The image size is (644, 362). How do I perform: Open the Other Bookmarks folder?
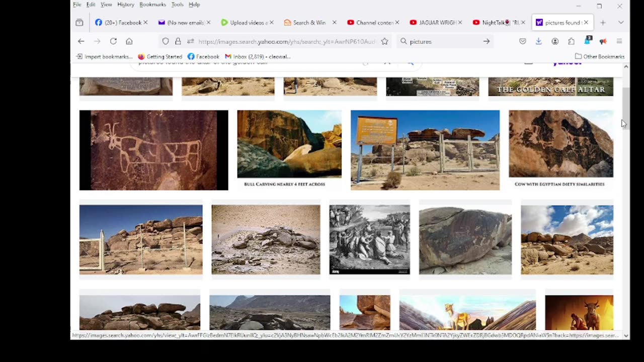tap(600, 56)
